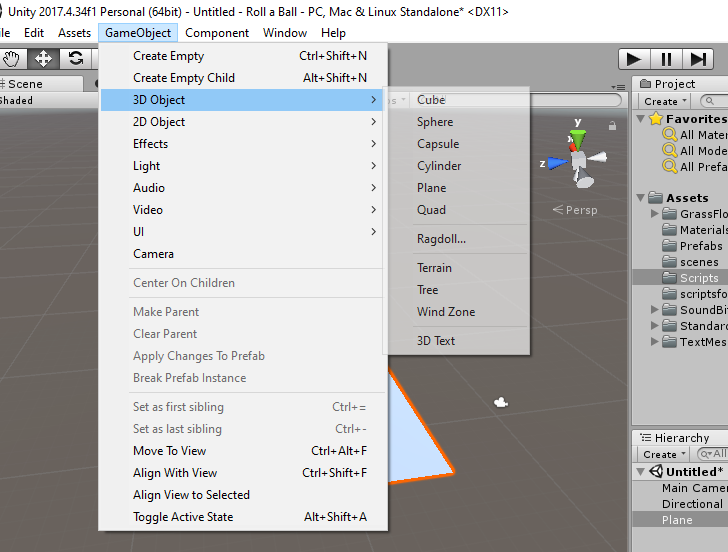728x552 pixels.
Task: Create a Terrain object
Action: [457, 267]
